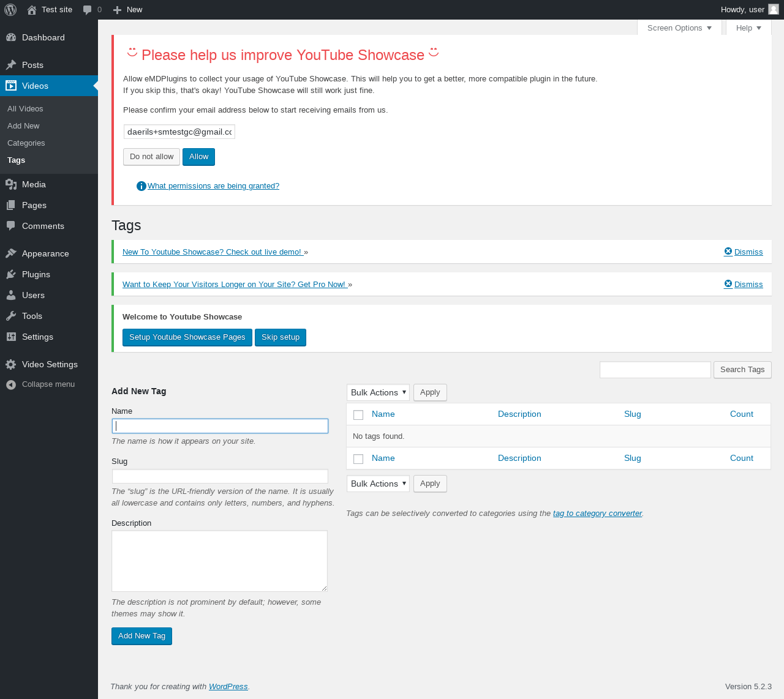Screen dimensions: 784x699
Task: Select the Tags submenu item
Action: 17,160
